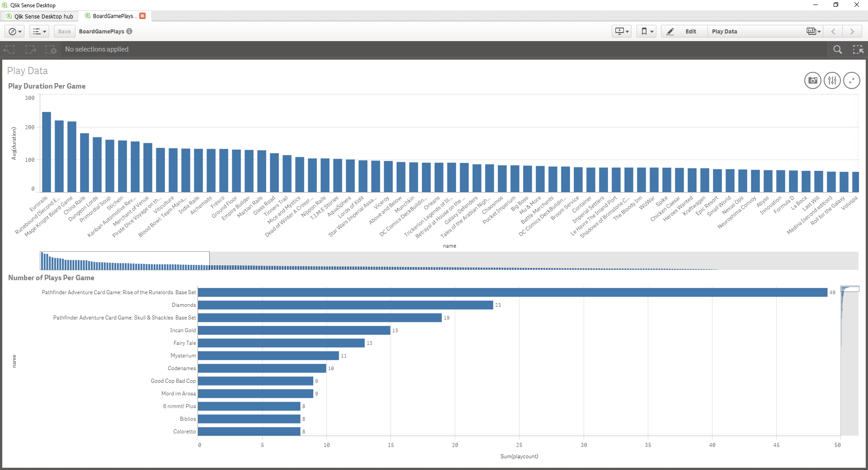
Task: Select the Pathfinder Rise of the Runelords bar
Action: [x=513, y=292]
